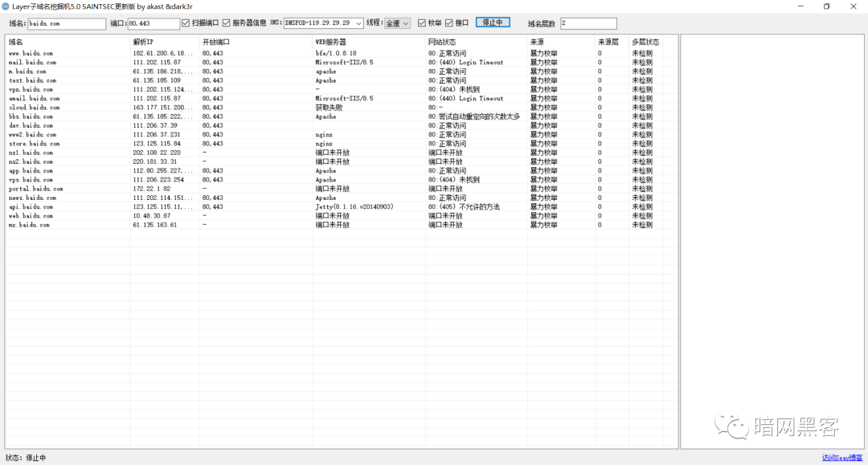This screenshot has width=868, height=465.
Task: Sort by the 来源 column header
Action: [x=561, y=42]
